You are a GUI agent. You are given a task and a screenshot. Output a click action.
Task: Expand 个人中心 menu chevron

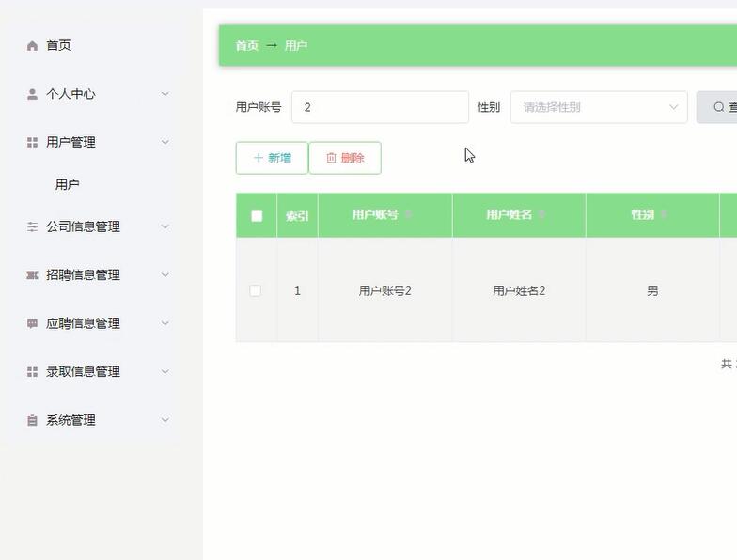(165, 94)
